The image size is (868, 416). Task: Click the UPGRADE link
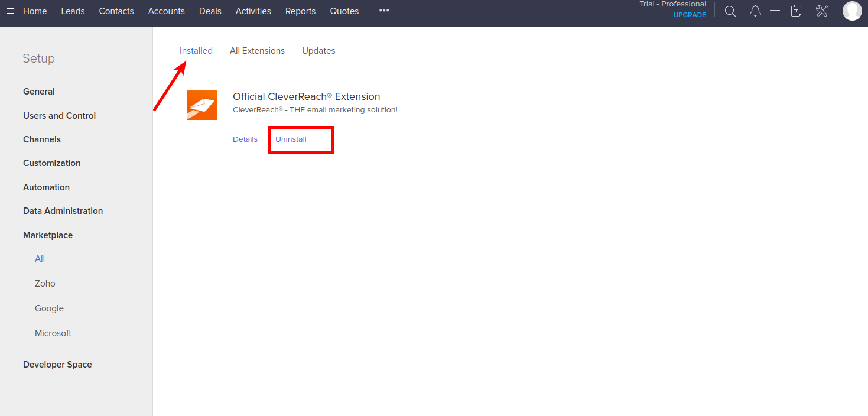690,15
